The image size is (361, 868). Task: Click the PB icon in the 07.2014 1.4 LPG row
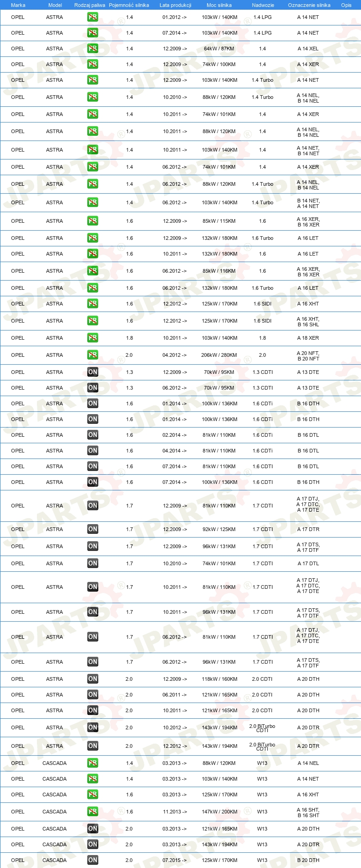point(93,33)
